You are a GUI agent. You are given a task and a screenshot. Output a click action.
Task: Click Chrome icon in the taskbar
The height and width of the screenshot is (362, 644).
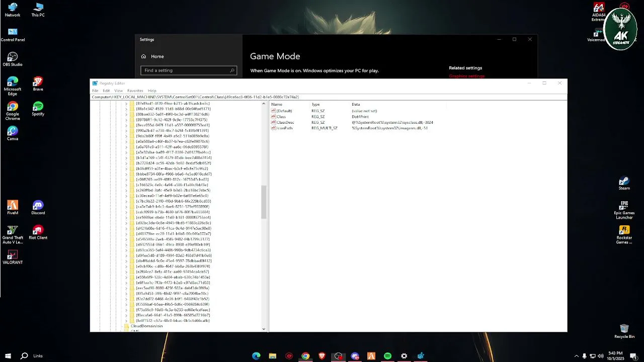pos(305,356)
